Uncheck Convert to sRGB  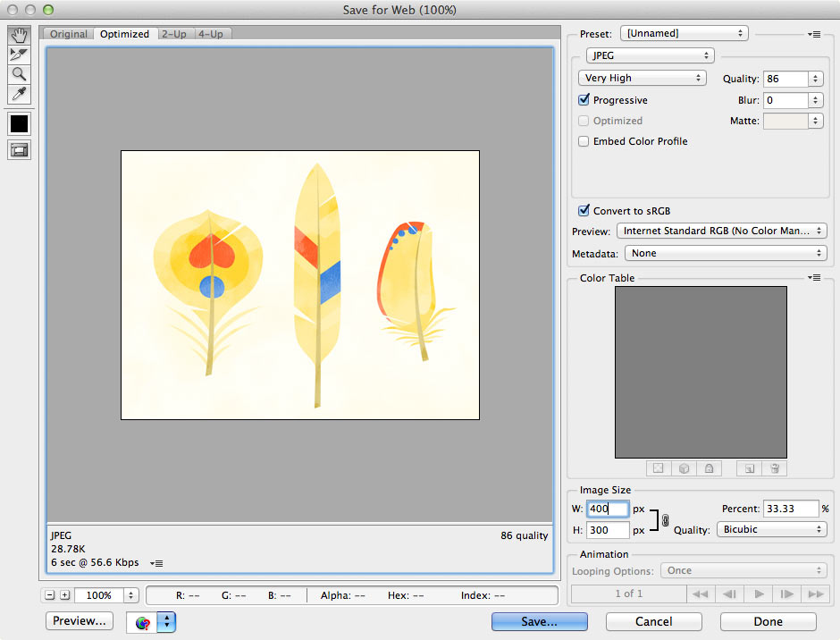click(584, 211)
